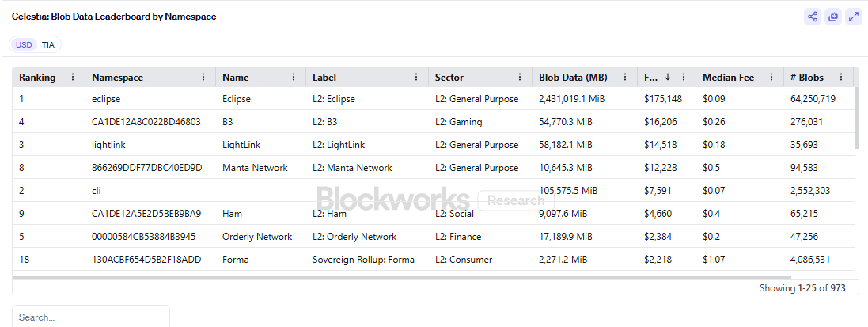Select namespace CA1DE12A5E2D5BEB9BA9
Screen dimensions: 868x327
pyautogui.click(x=146, y=214)
